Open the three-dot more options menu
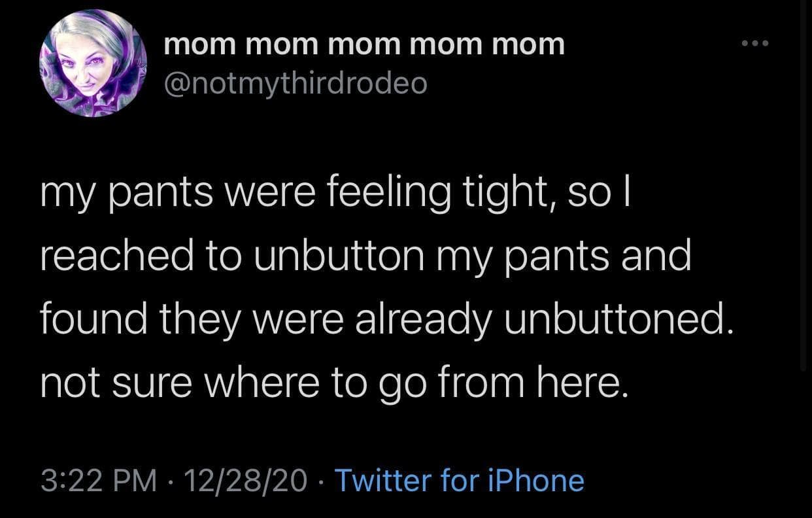This screenshot has width=812, height=518. pyautogui.click(x=756, y=44)
